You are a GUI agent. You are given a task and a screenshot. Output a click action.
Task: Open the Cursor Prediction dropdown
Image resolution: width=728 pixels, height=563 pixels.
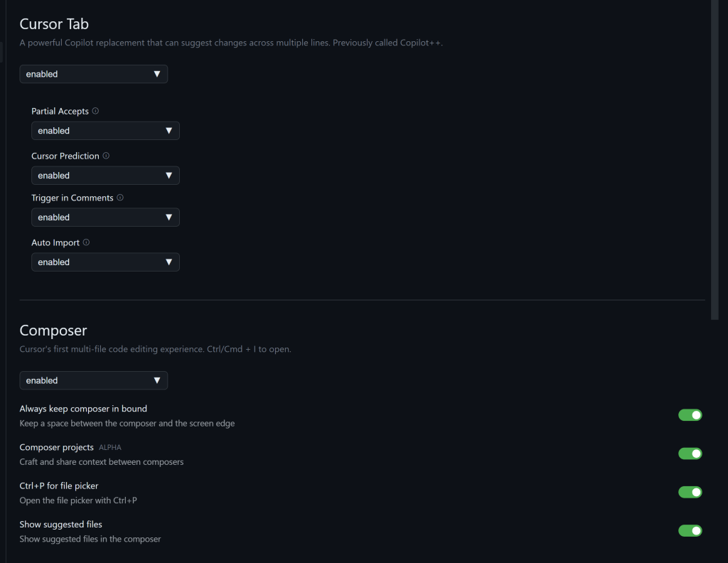(x=105, y=176)
